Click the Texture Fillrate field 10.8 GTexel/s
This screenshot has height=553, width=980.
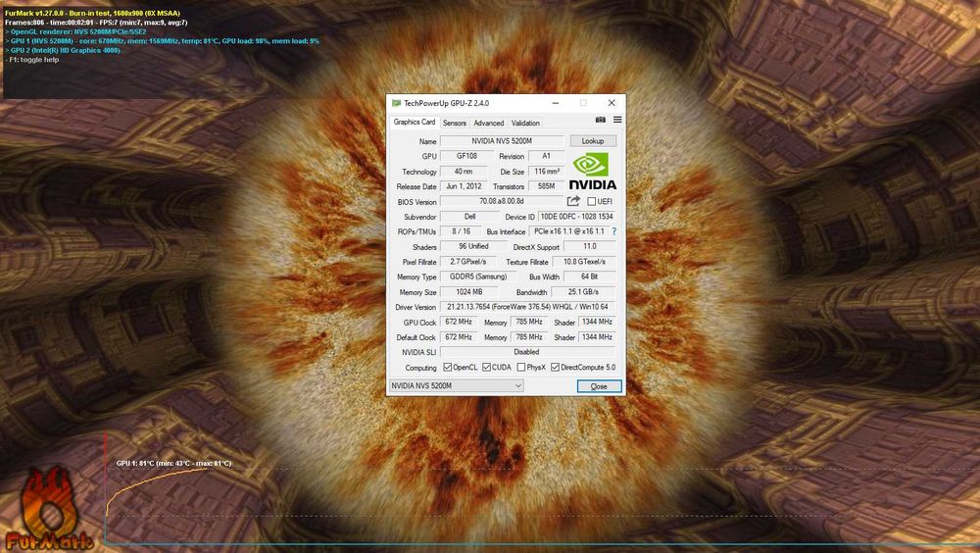[x=584, y=262]
